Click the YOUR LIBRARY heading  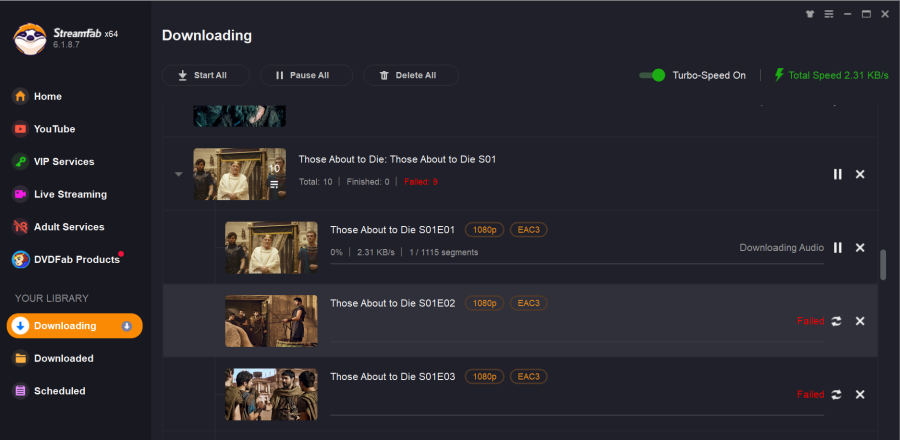point(52,298)
